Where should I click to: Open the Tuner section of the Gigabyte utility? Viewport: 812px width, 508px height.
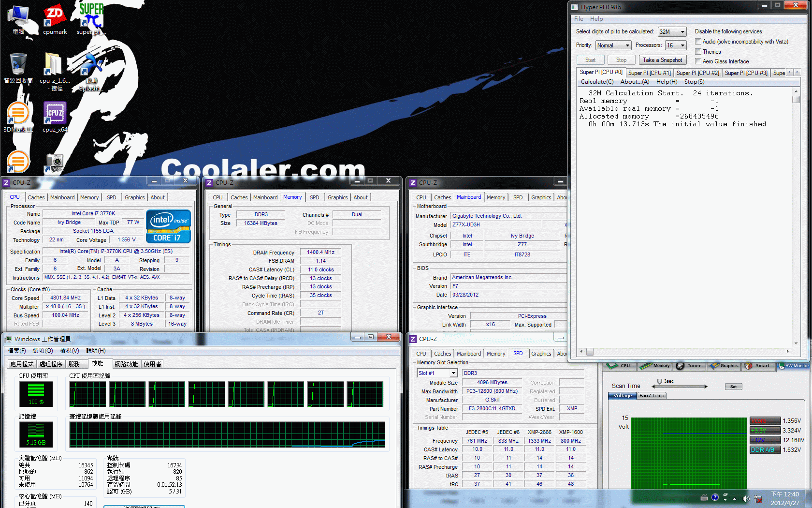point(689,366)
